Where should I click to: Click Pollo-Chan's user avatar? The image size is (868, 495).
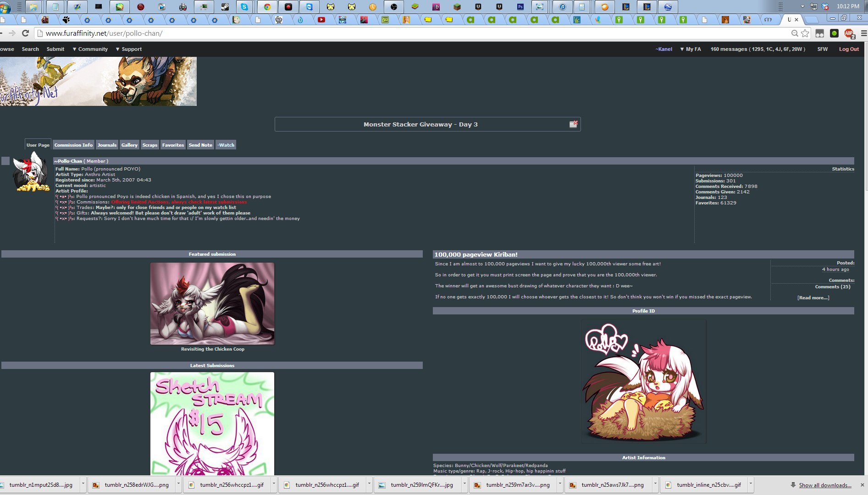(31, 172)
